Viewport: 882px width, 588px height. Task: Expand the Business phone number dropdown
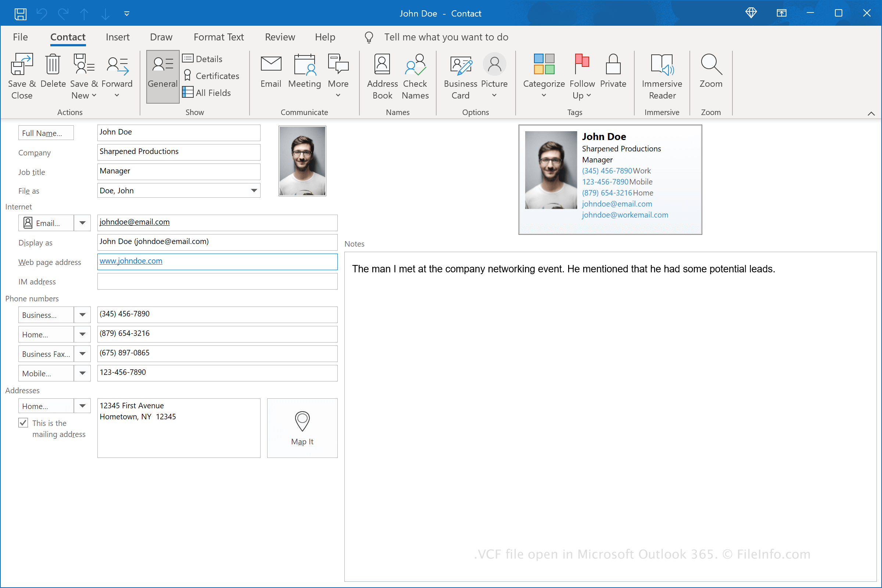[x=82, y=313]
